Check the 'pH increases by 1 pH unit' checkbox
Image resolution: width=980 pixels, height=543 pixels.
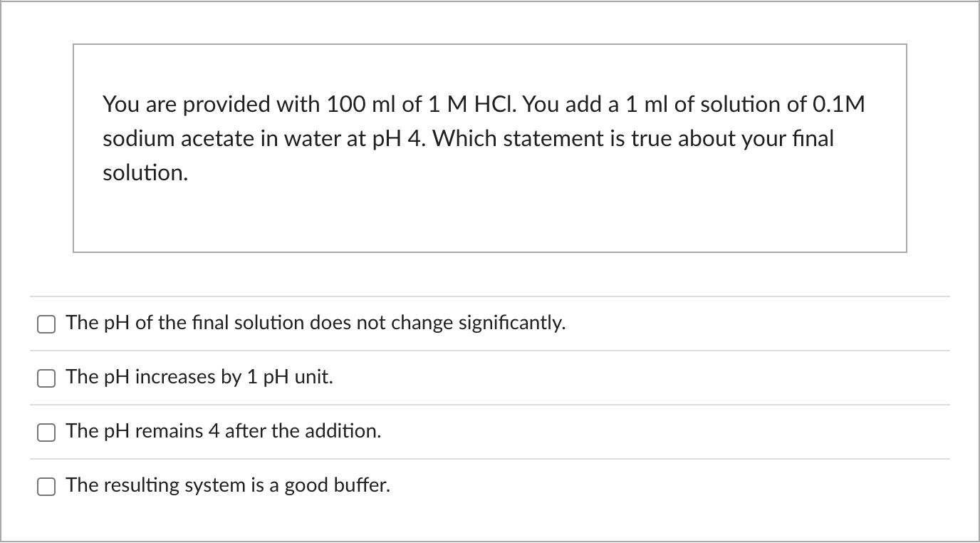[x=46, y=378]
